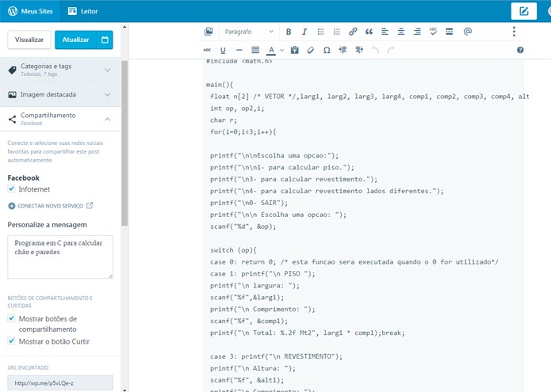Insert a special character with Omega
The height and width of the screenshot is (392, 551).
327,50
